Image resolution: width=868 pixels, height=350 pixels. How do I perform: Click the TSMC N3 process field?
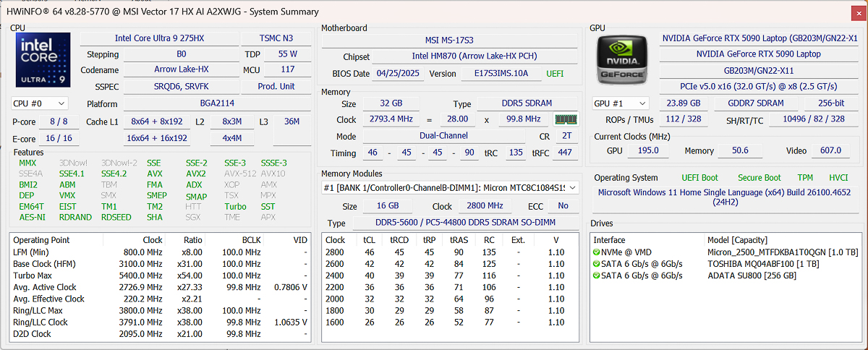(x=277, y=38)
